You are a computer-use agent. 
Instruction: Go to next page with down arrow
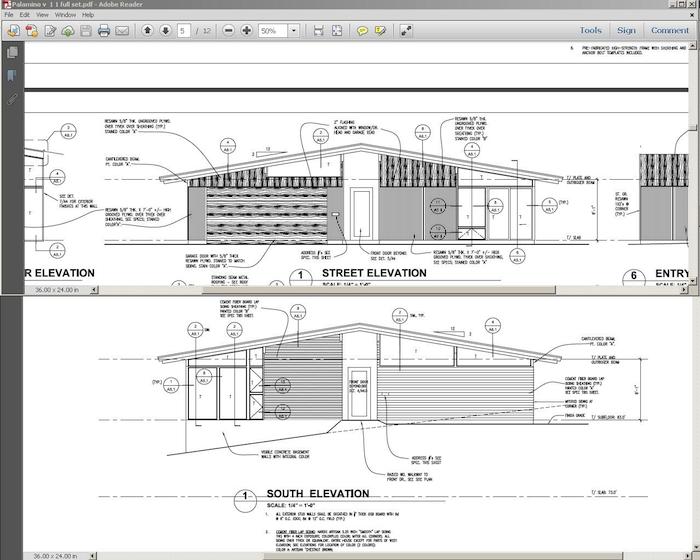pos(166,30)
